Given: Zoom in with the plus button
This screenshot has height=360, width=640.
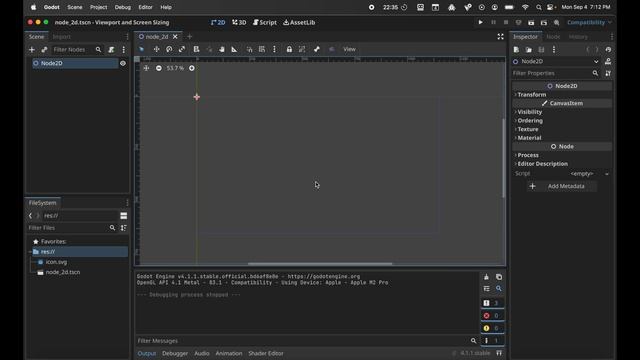Looking at the screenshot, I should coord(192,68).
